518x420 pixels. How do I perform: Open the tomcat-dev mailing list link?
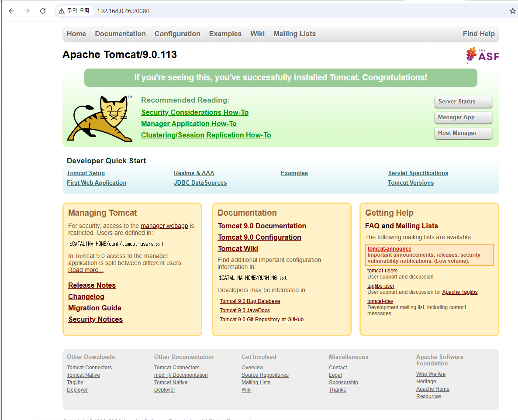click(x=380, y=301)
